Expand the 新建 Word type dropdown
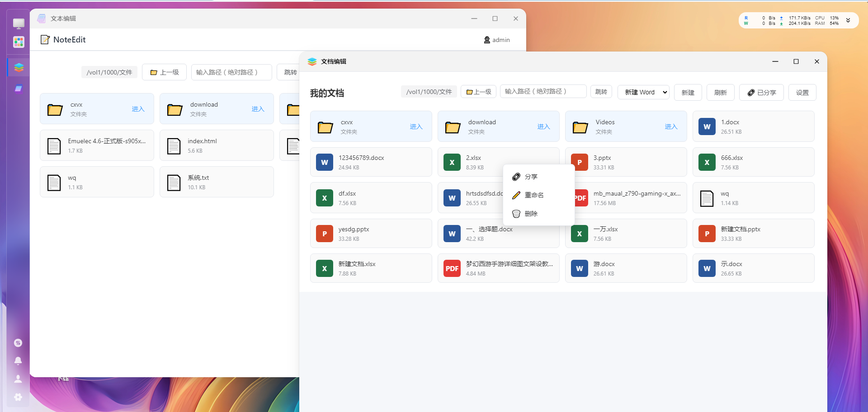The height and width of the screenshot is (412, 868). pos(643,92)
